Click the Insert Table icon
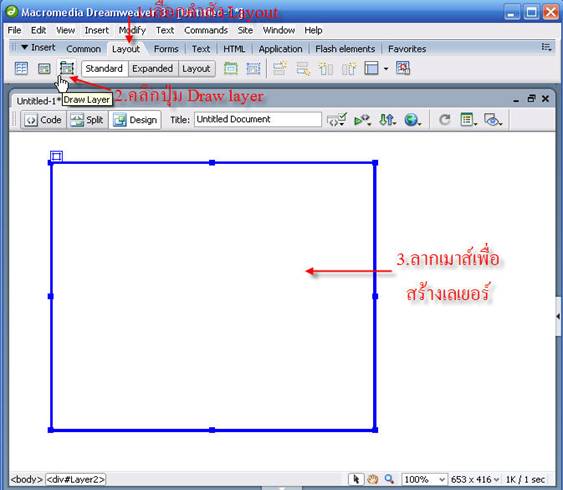This screenshot has width=563, height=490. (x=21, y=68)
